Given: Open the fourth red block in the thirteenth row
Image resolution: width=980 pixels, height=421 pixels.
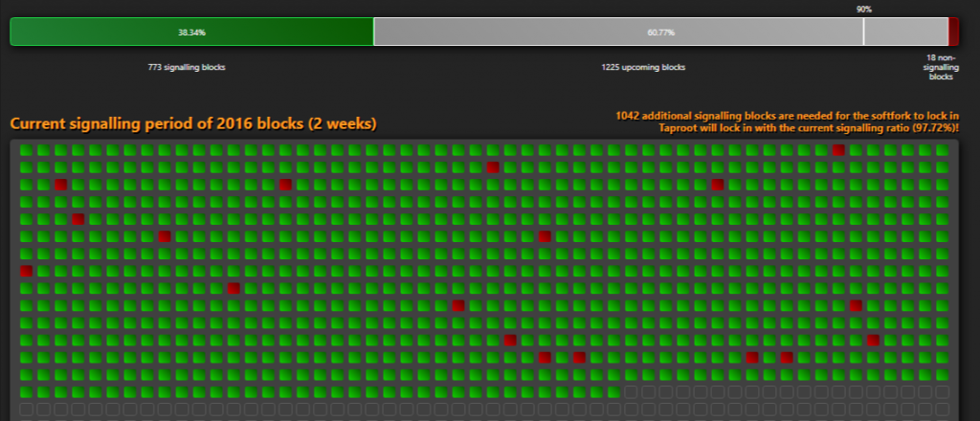Looking at the screenshot, I should coord(787,358).
